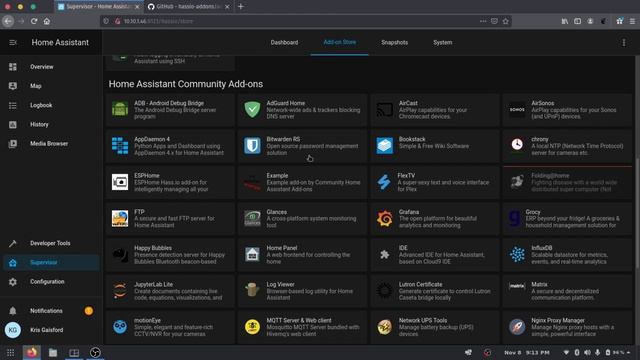The height and width of the screenshot is (360, 640).
Task: Open the Media Browser
Action: point(51,143)
